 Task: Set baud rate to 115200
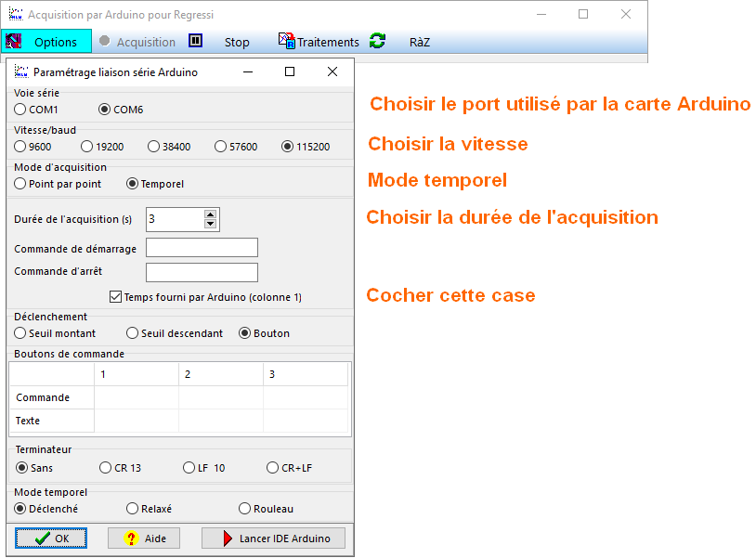pos(306,147)
